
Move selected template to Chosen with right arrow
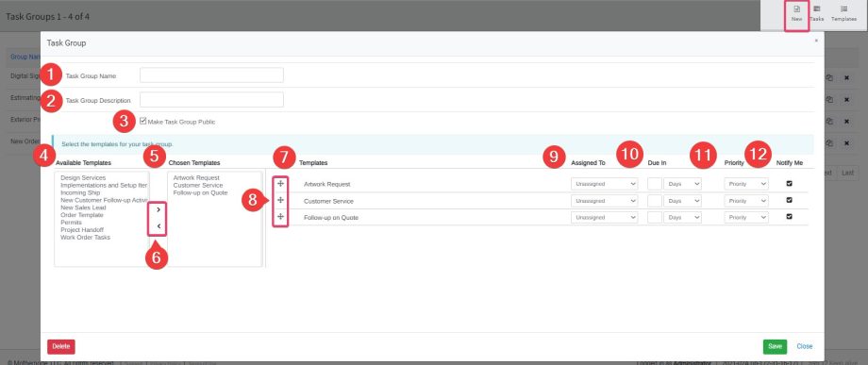coord(159,209)
